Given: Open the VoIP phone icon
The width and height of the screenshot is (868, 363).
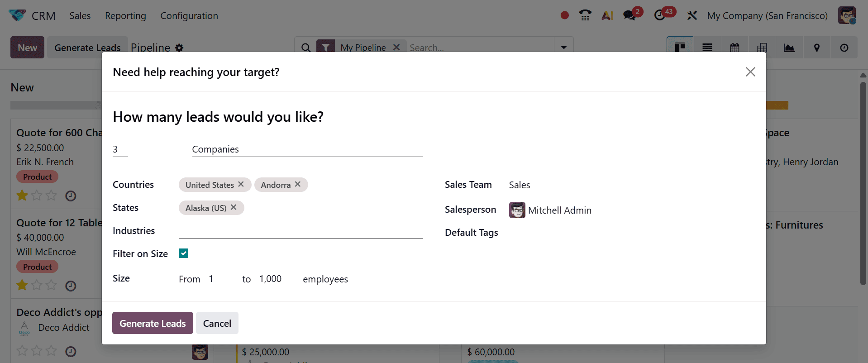Looking at the screenshot, I should [x=585, y=15].
